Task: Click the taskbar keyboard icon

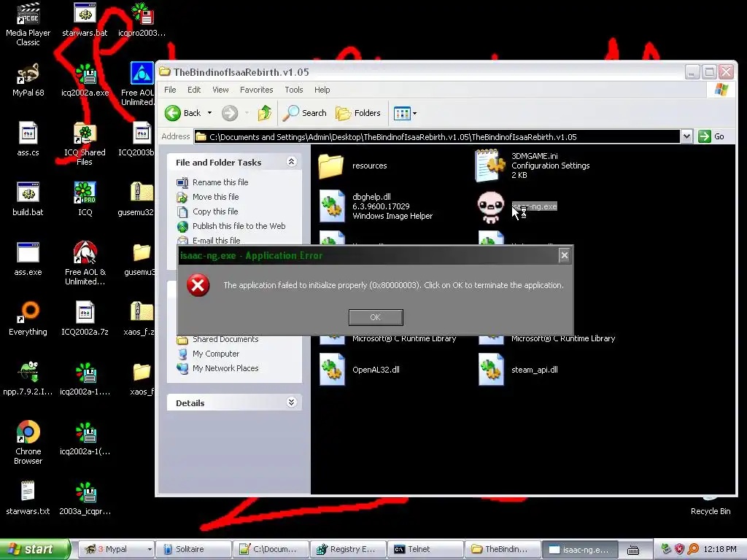Action: (632, 550)
